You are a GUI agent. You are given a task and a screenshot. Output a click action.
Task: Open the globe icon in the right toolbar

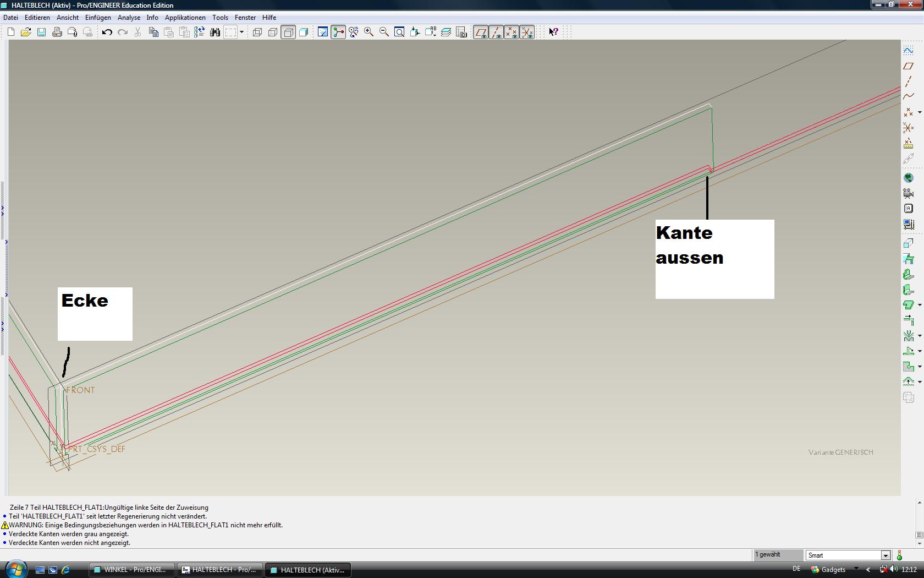coord(909,178)
